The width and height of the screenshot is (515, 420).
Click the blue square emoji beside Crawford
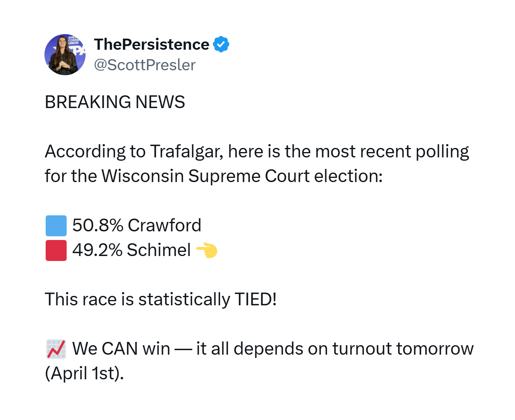click(x=56, y=226)
